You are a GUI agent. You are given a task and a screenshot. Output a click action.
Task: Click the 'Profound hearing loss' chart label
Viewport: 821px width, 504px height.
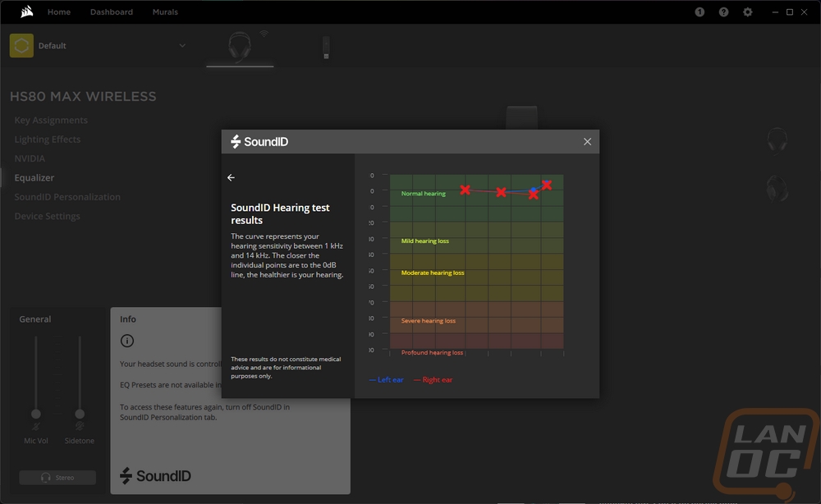click(x=432, y=353)
